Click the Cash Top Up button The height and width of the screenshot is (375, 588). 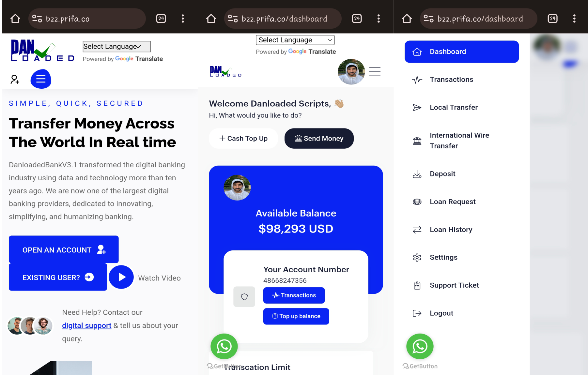(x=243, y=139)
